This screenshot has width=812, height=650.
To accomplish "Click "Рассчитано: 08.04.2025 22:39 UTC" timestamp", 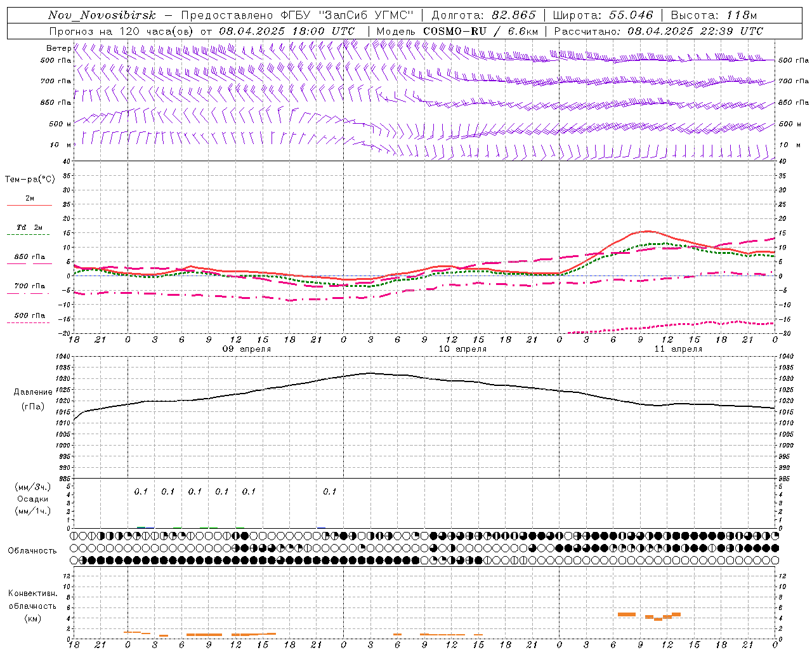I will point(658,31).
